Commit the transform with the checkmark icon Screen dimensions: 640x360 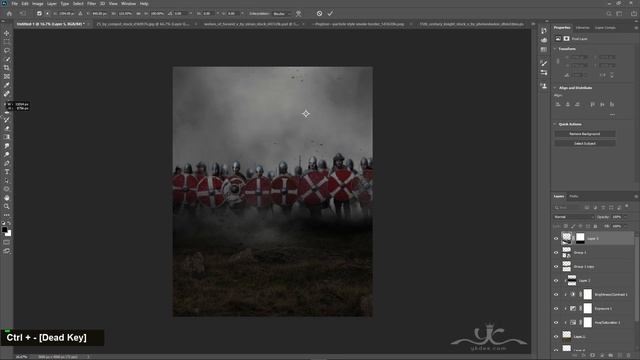click(330, 13)
